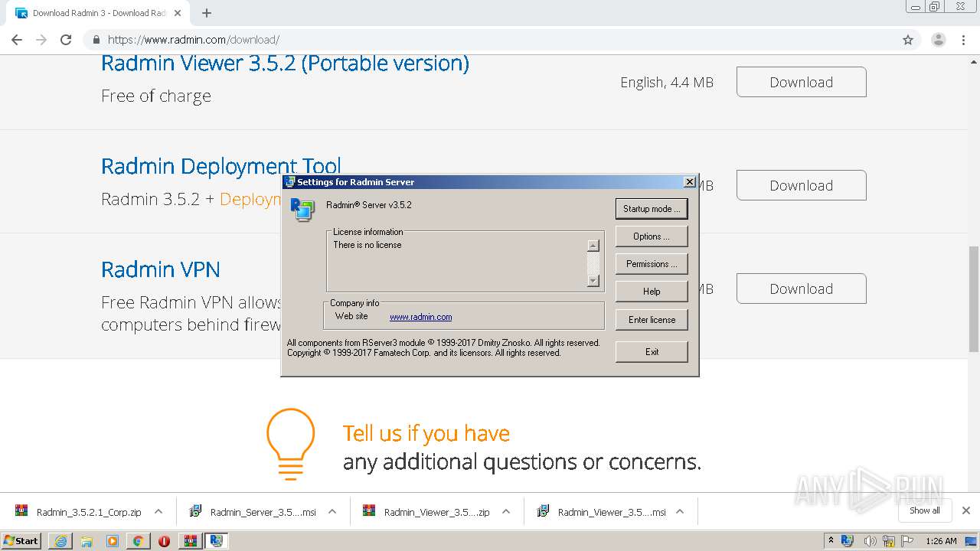
Task: Open the media player taskbar icon
Action: 113,541
